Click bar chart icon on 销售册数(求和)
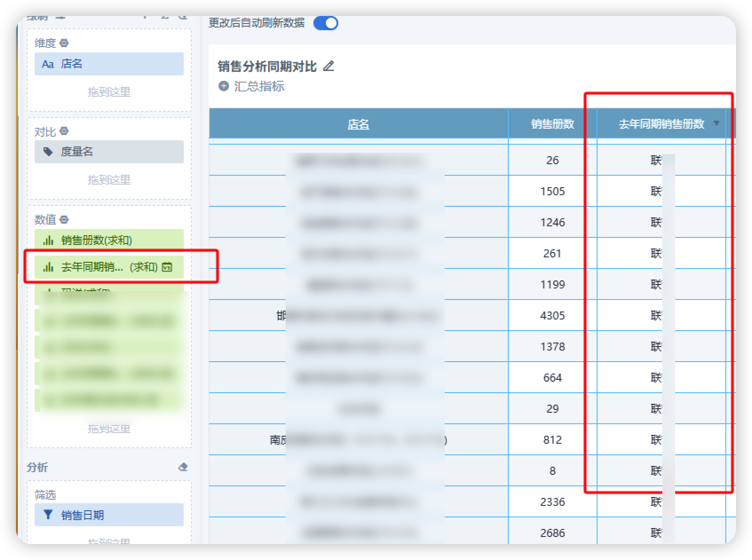752x560 pixels. point(48,241)
